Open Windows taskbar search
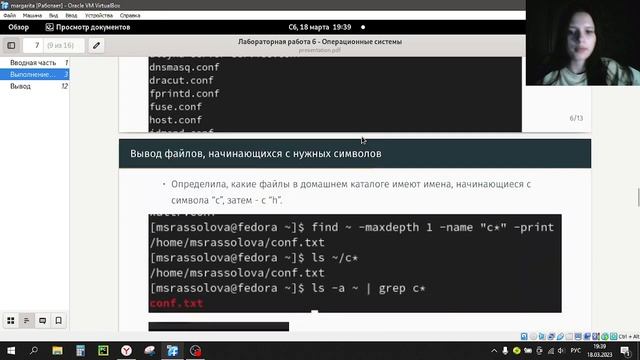Viewport: 640px width, 360px height. 34,351
